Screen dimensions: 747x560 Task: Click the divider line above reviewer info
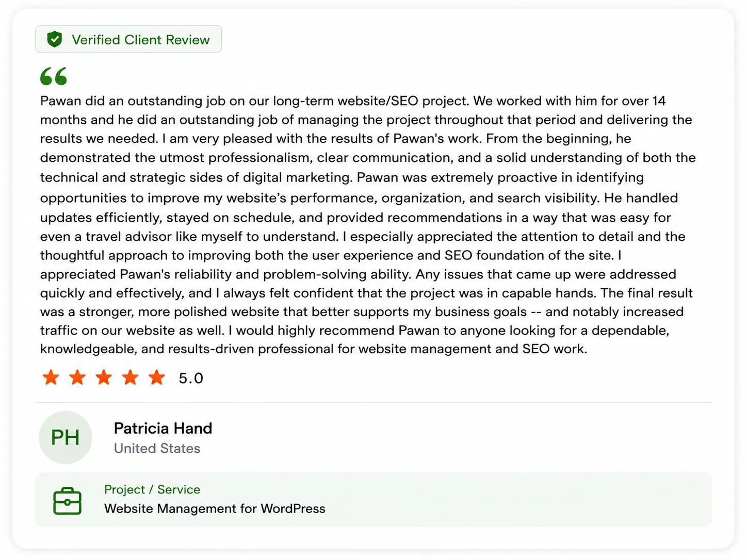coord(373,403)
